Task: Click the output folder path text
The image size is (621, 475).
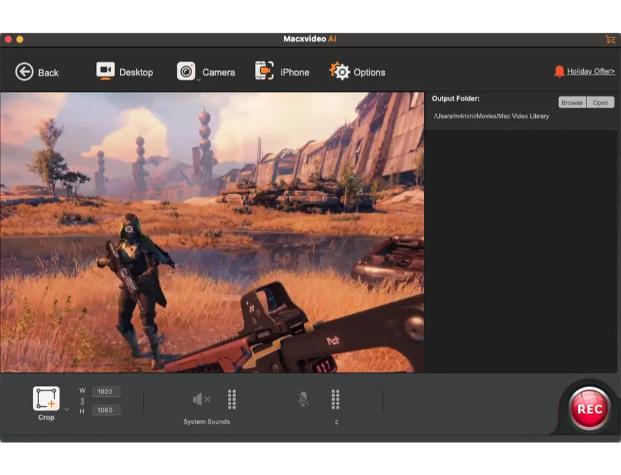Action: coord(491,116)
